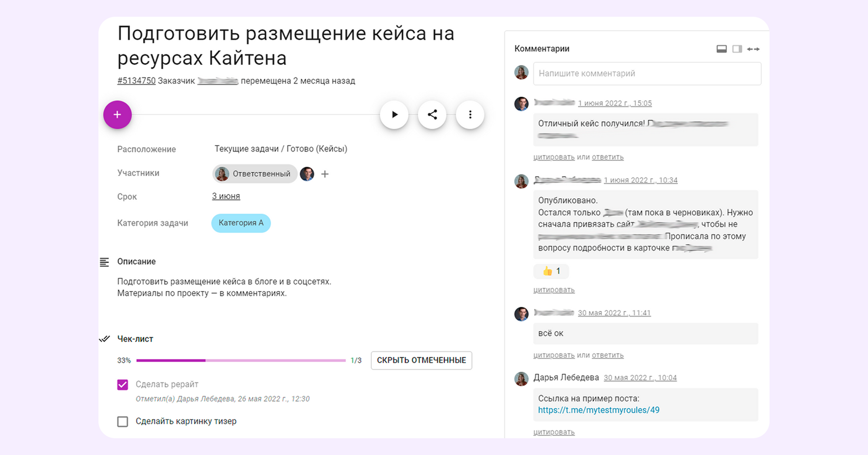Open card ID link #5134750
The width and height of the screenshot is (868, 455).
tap(136, 81)
